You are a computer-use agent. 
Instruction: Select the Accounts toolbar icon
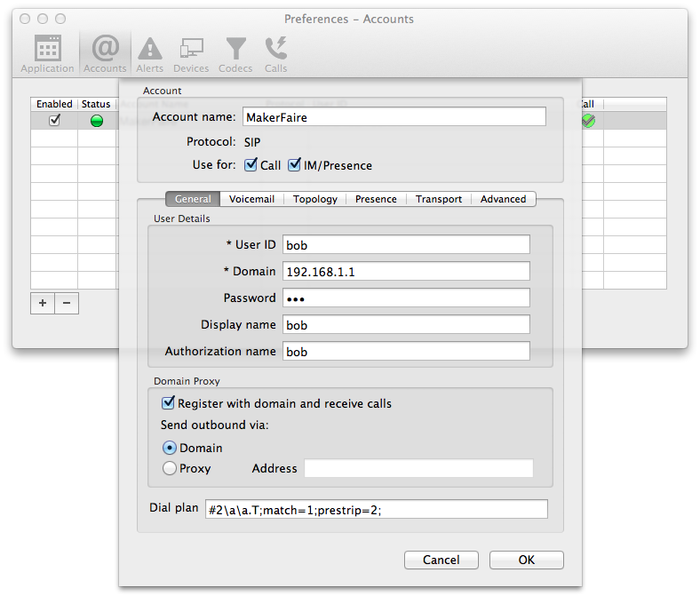tap(105, 52)
